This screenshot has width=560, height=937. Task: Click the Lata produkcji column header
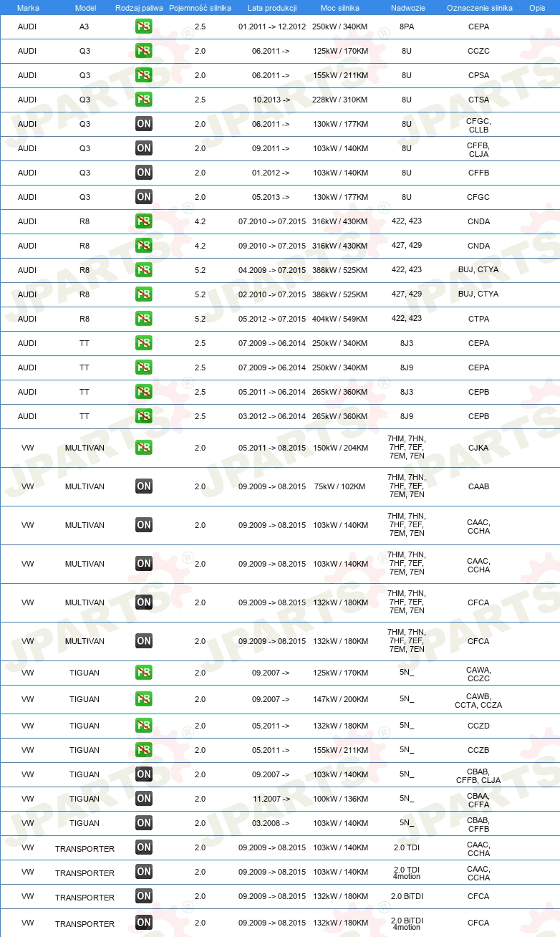pos(272,7)
